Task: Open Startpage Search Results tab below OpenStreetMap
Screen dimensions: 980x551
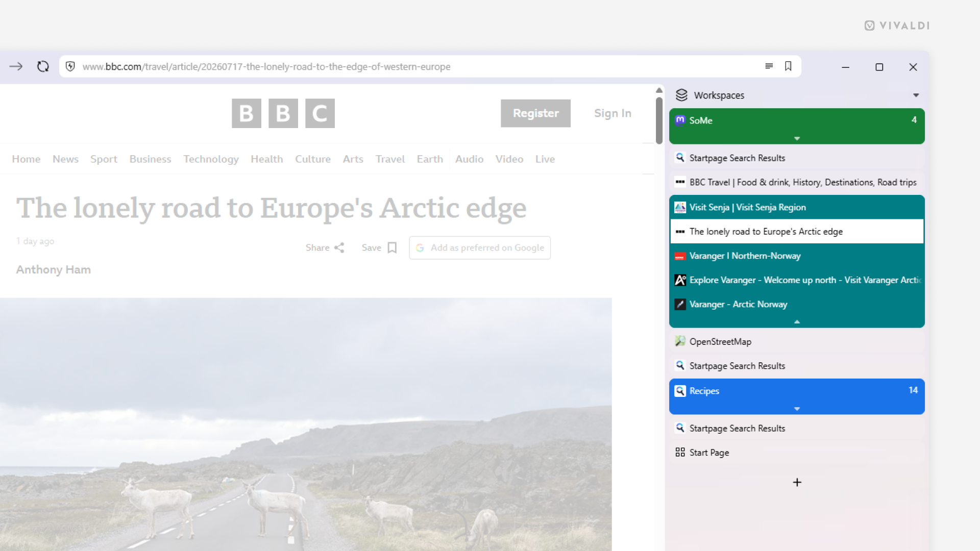Action: 797,366
